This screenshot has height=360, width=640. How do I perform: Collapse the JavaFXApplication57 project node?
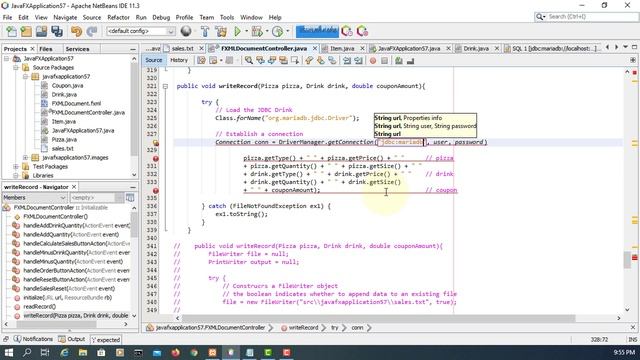tap(7, 59)
